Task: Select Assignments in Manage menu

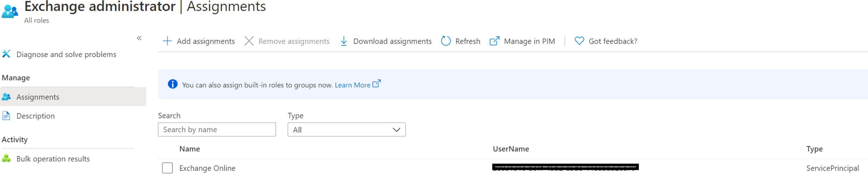Action: click(73, 97)
